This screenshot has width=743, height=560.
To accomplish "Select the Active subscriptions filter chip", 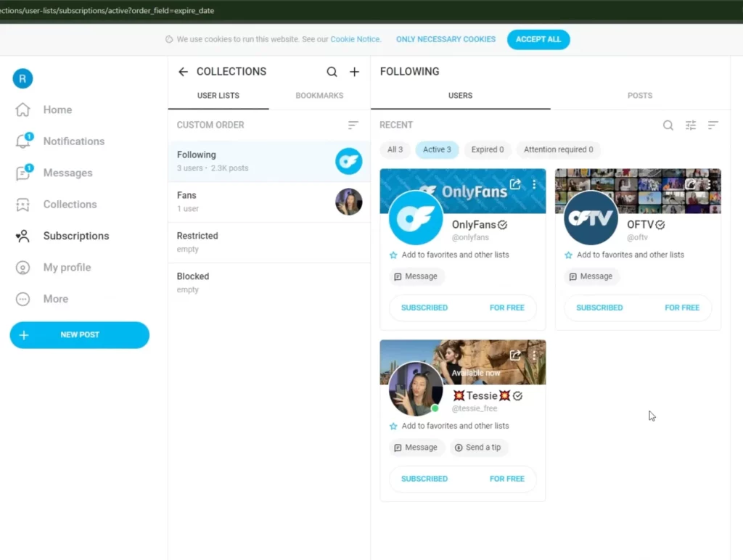I will click(x=437, y=149).
